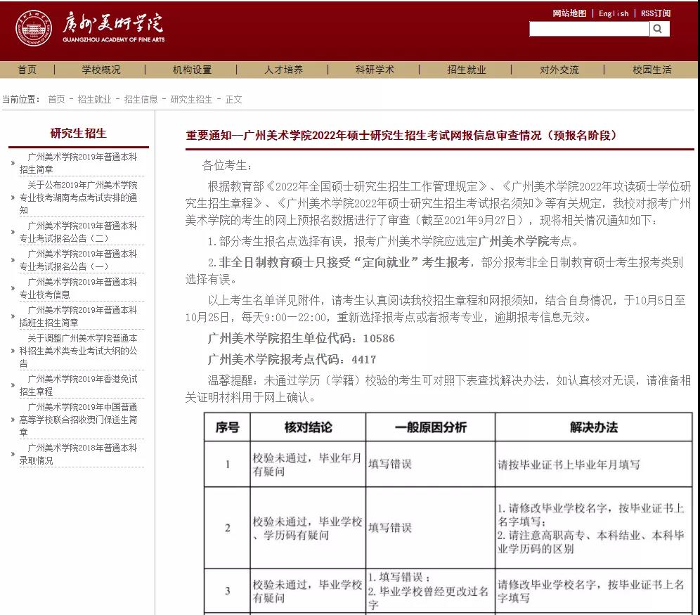
Task: Open the 人才培养 menu
Action: [283, 70]
